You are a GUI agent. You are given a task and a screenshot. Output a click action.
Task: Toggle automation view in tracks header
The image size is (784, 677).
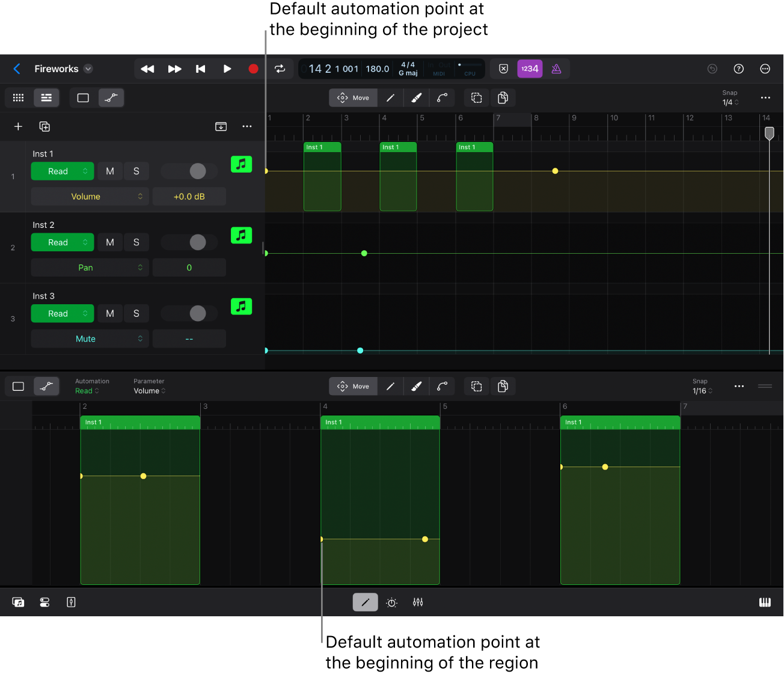[x=111, y=97]
